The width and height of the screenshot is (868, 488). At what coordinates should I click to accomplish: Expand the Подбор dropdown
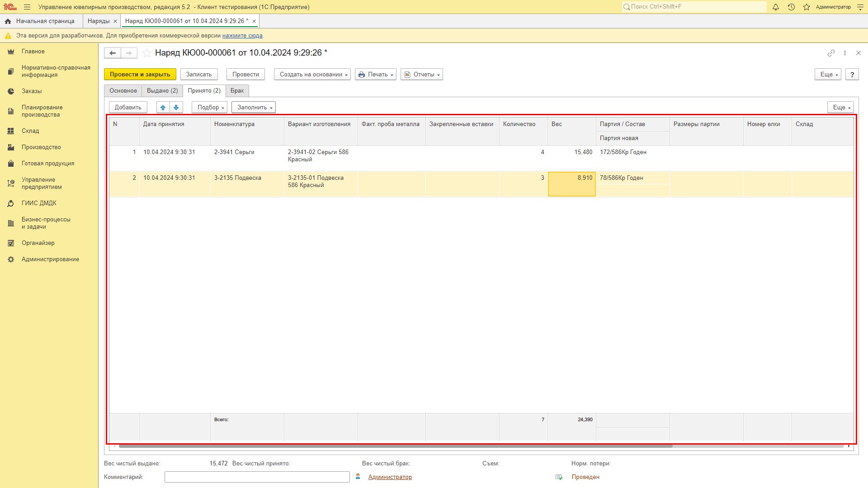click(x=210, y=108)
